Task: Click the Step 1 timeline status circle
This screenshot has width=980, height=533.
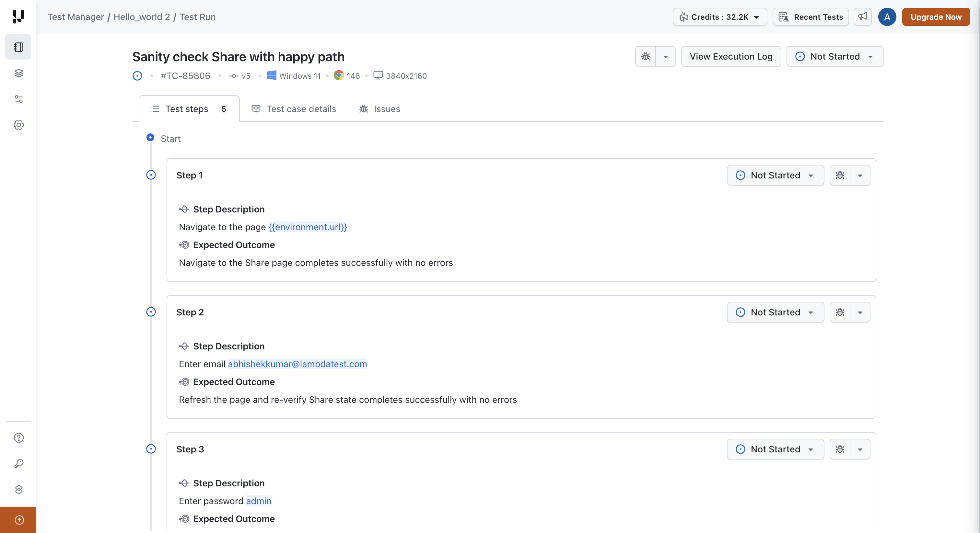Action: (x=151, y=175)
